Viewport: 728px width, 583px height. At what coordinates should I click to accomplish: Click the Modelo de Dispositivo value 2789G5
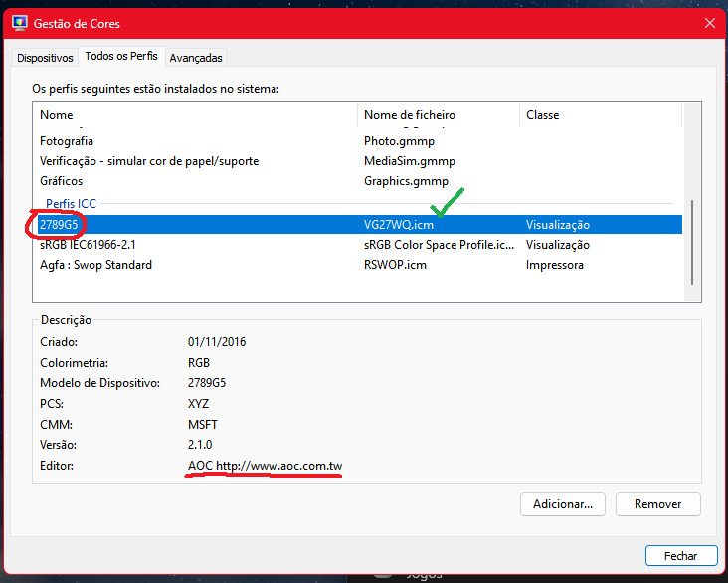207,383
